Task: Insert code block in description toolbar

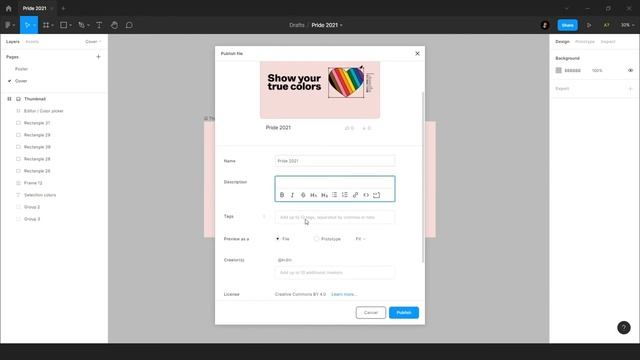Action: [x=376, y=195]
